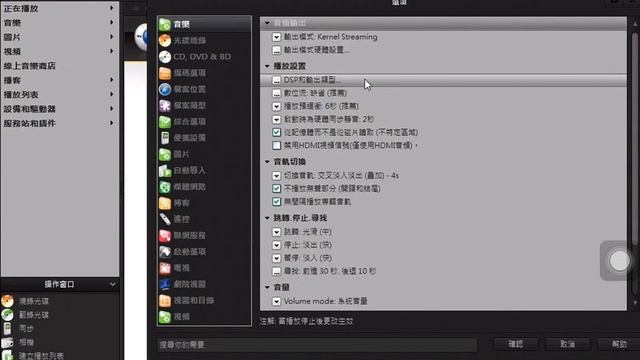
Task: Open 線上音樂商店 menu item
Action: click(60, 66)
